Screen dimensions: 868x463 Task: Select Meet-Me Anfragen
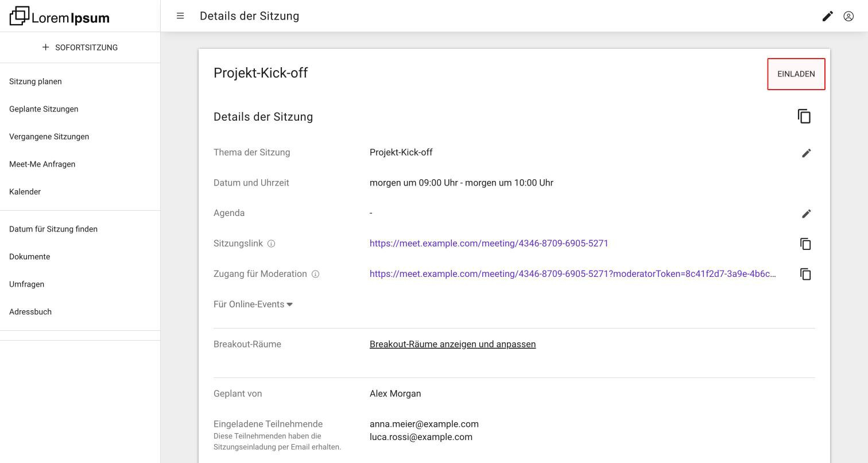[42, 164]
